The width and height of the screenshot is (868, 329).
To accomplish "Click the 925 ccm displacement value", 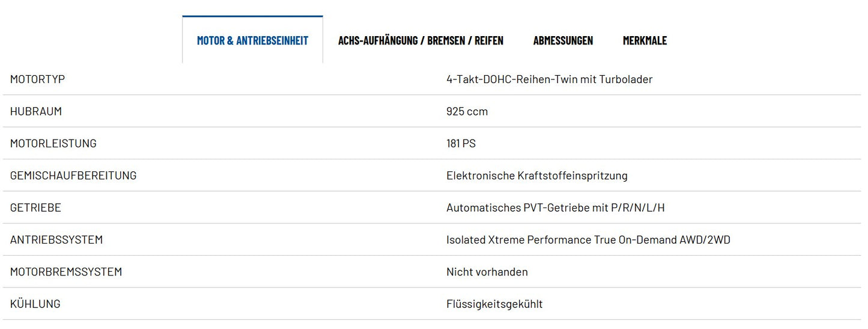I will point(467,111).
